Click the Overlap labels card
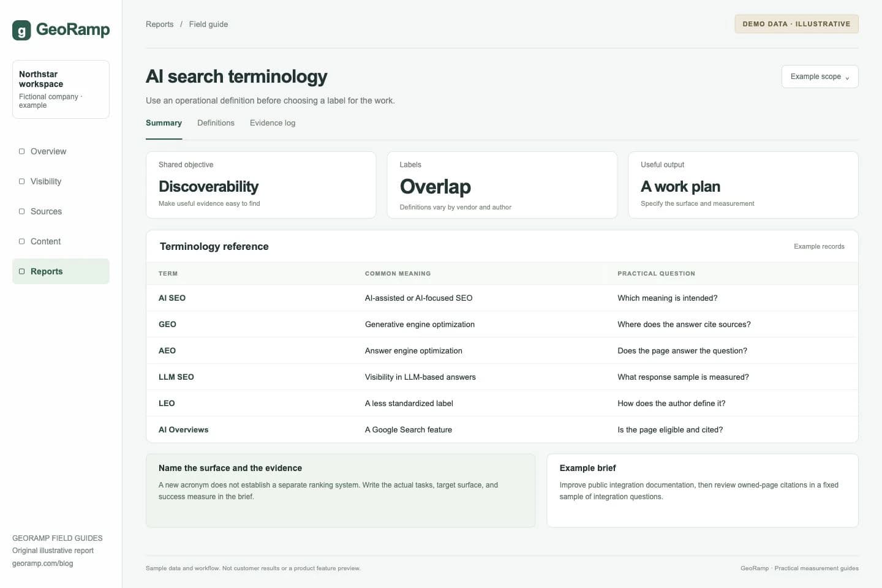Screen dimensions: 882x588 tap(502, 185)
